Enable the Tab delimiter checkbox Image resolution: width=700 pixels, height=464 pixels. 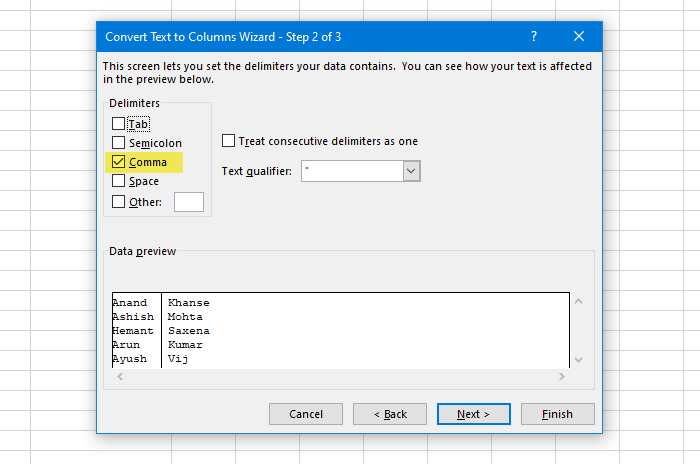(x=119, y=124)
